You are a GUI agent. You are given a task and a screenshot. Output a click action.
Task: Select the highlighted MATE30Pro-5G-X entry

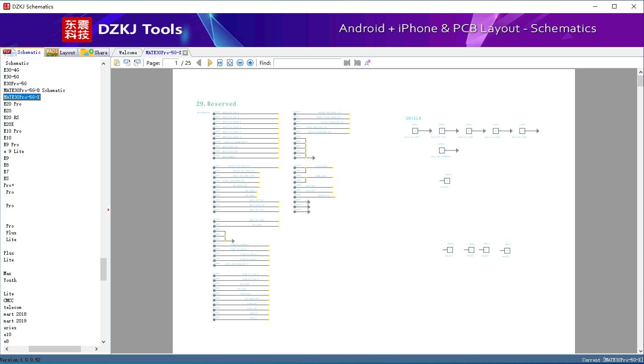pos(22,97)
